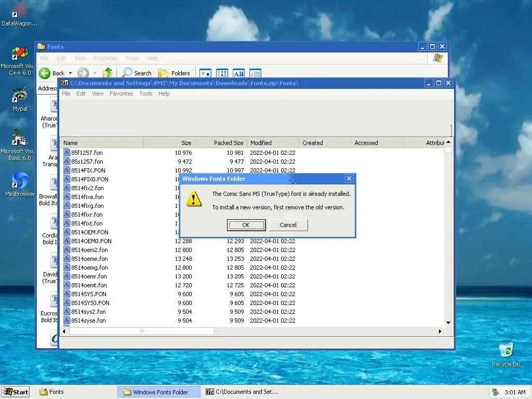Screen dimensions: 532x399
Task: Close the Windows Fonts Folder dialog
Action: pyautogui.click(x=349, y=179)
